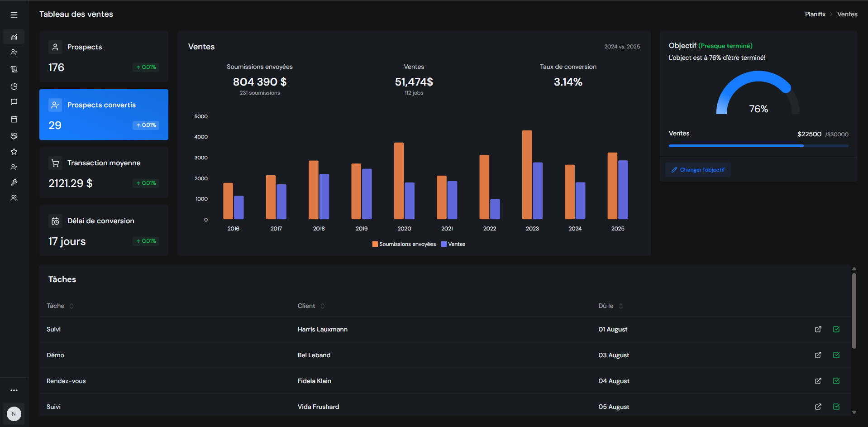Open the chat bubble sidebar icon
The height and width of the screenshot is (427, 868).
point(14,102)
